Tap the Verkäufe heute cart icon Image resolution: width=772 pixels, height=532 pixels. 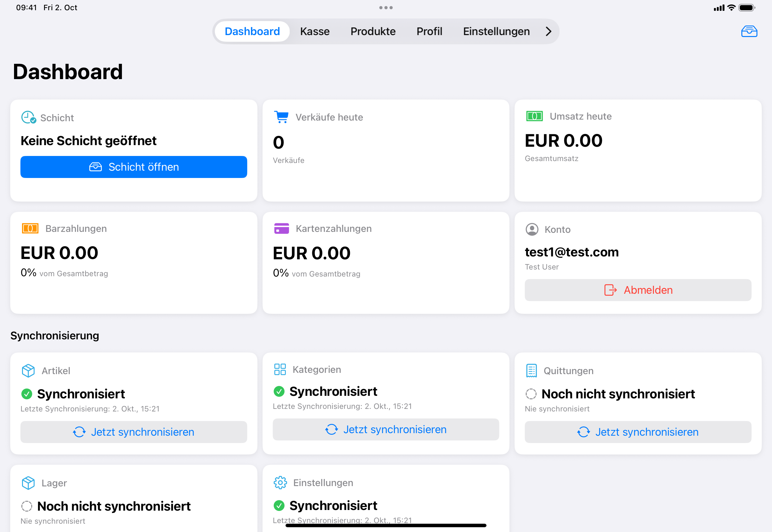281,117
